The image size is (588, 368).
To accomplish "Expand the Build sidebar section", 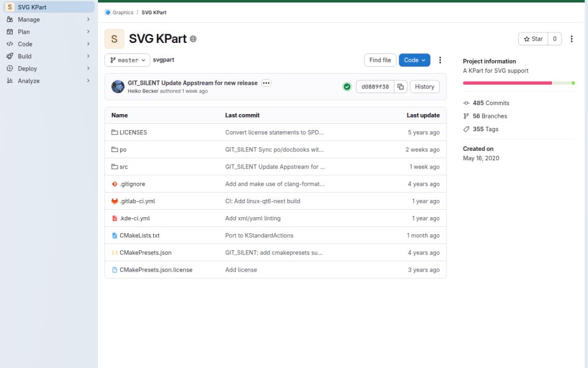I will click(x=88, y=56).
